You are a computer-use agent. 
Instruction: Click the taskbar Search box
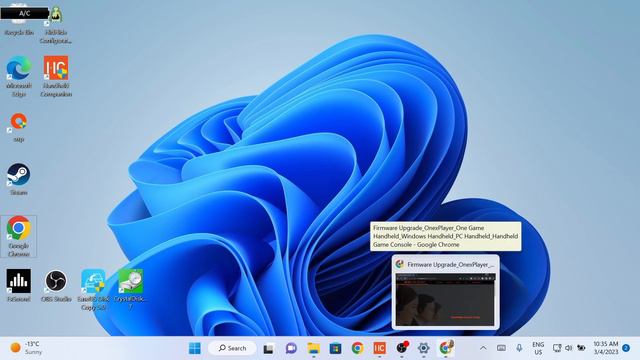pyautogui.click(x=232, y=348)
